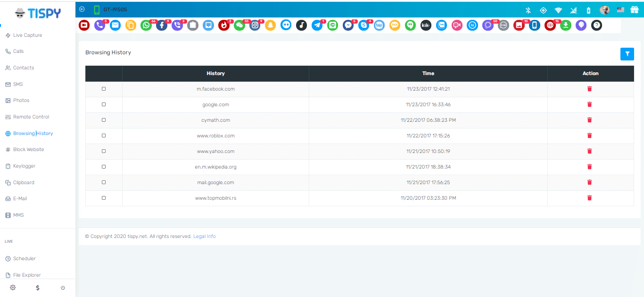Click the blue filter button
The width and height of the screenshot is (644, 297).
pyautogui.click(x=627, y=54)
